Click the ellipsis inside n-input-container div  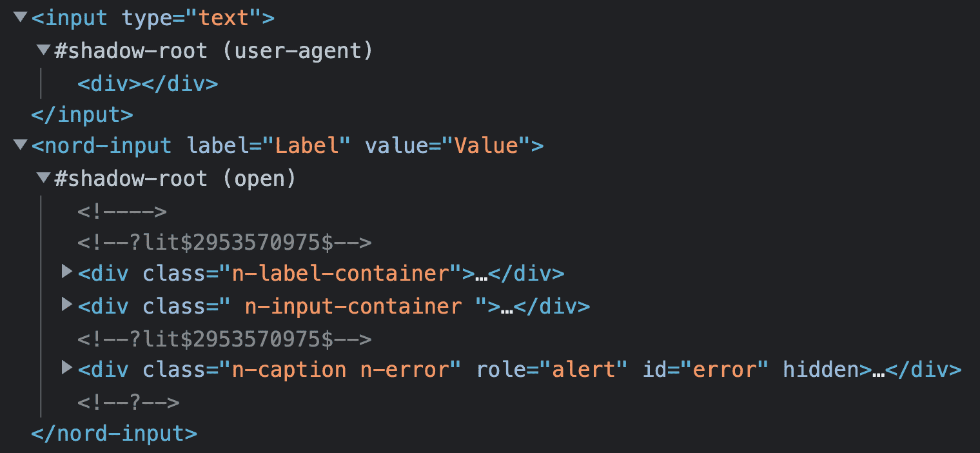tap(506, 307)
